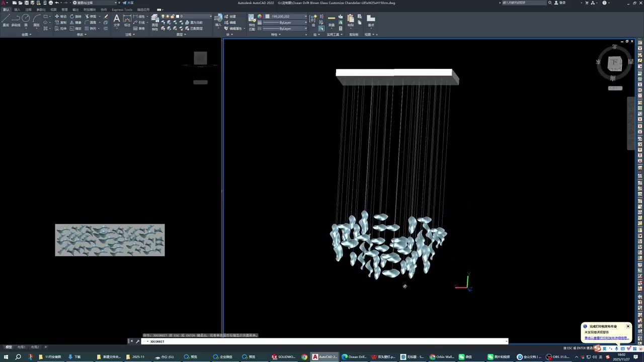644x362 pixels.
Task: Activate the Rotate (旋转) tool
Action: pos(76,17)
